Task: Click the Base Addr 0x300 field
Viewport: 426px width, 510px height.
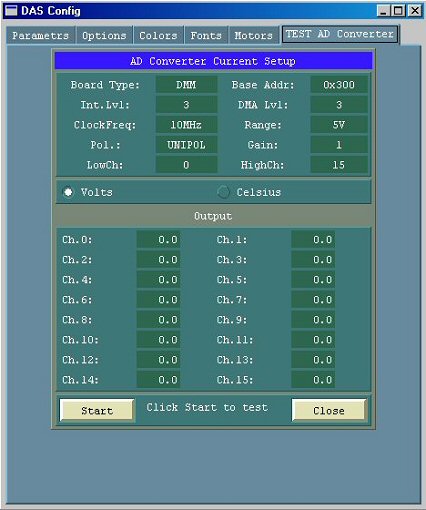Action: coord(339,85)
